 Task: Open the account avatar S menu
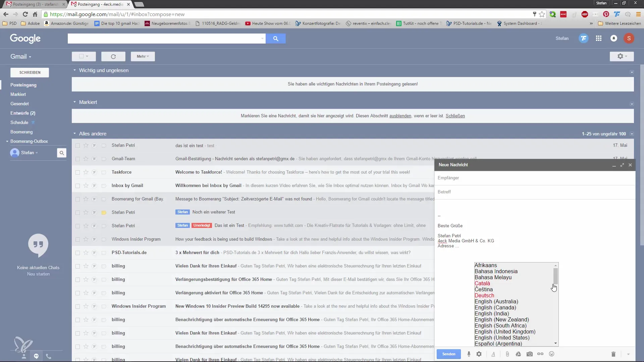(x=629, y=38)
